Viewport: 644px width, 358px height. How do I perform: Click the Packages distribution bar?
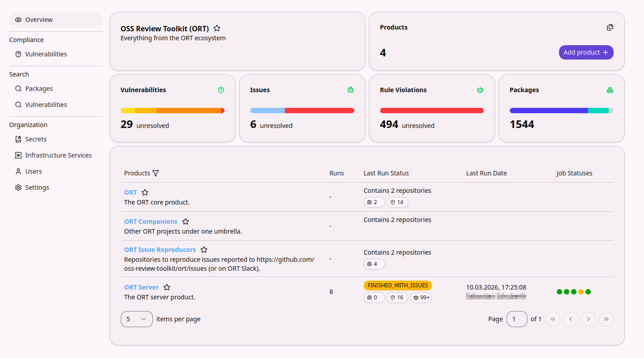[x=562, y=111]
